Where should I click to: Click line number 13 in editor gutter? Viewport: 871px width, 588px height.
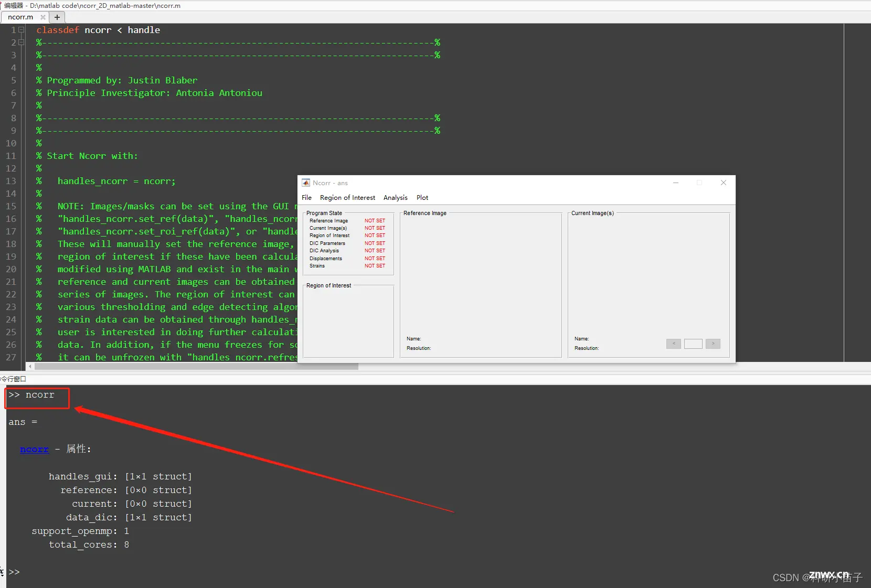coord(11,181)
